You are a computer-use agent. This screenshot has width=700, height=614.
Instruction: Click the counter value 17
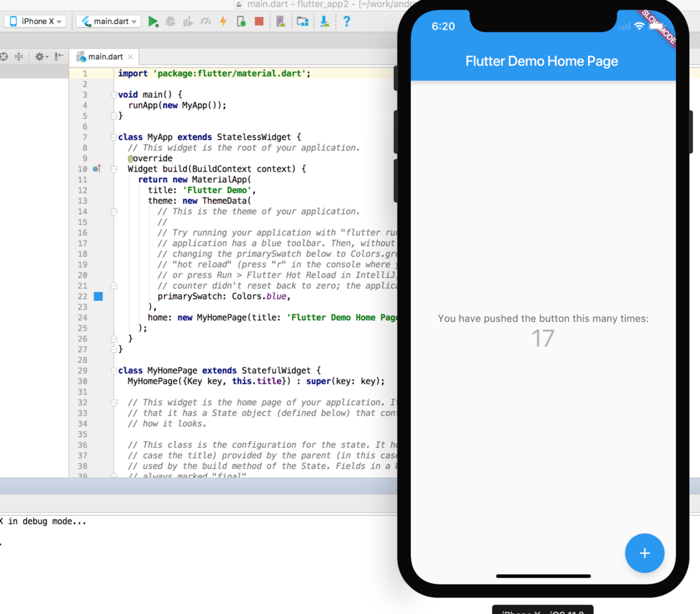tap(543, 338)
